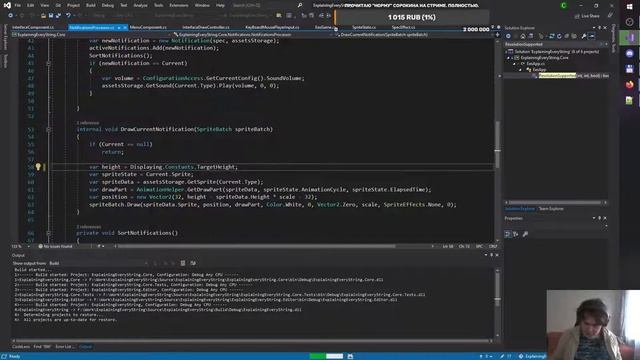Click Solution Explorer refresh icon
This screenshot has width=640, height=360.
(559, 36)
